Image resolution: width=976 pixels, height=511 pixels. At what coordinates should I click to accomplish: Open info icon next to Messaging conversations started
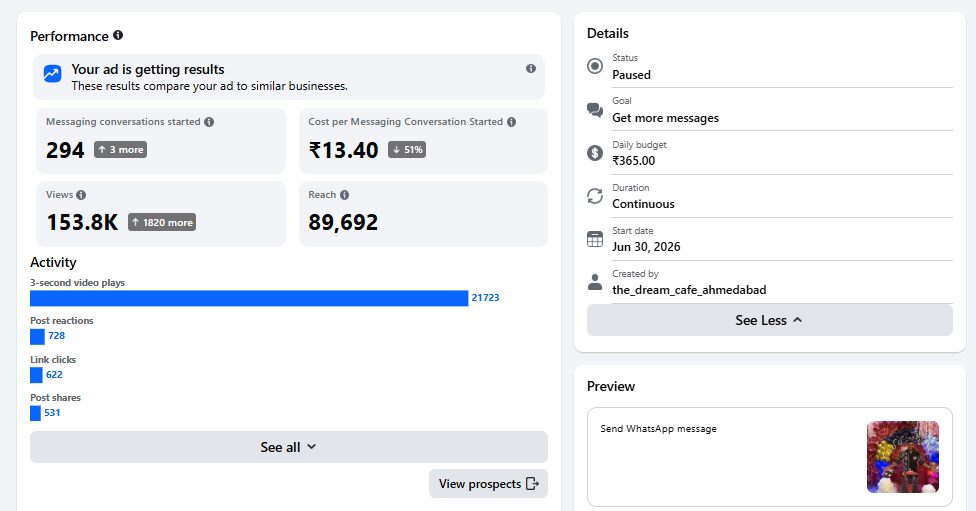pos(209,122)
